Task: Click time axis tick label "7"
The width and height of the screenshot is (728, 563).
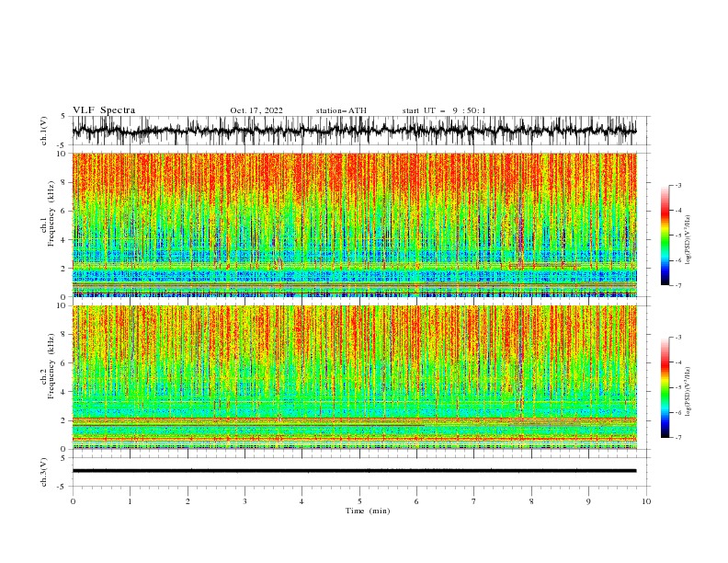Action: pos(474,501)
